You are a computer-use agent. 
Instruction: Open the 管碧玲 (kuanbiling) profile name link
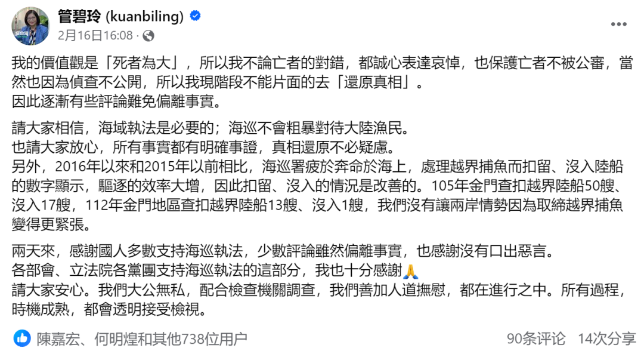(x=120, y=17)
